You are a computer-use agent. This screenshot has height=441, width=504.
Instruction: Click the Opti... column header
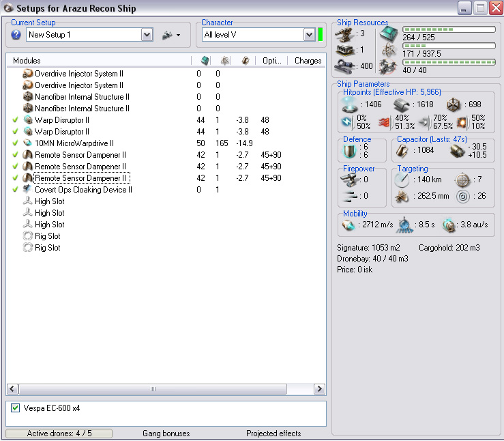[x=271, y=61]
